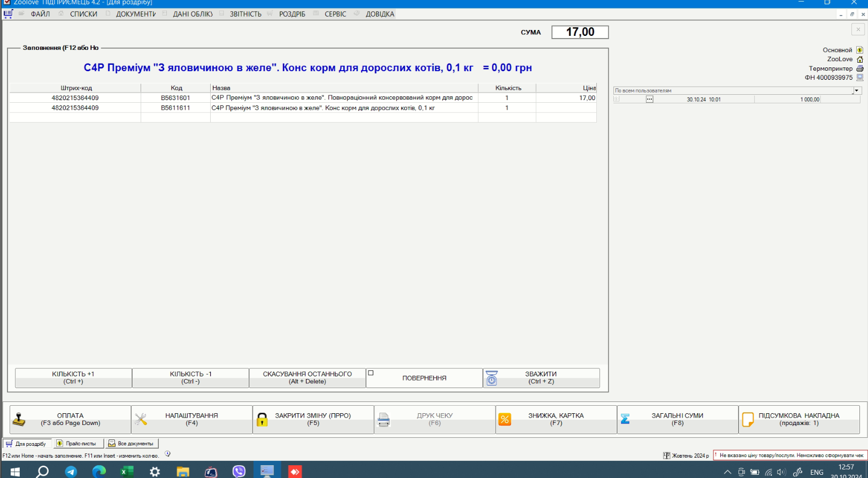Click ЗНИЖКА, КАРТКА discount button

556,419
